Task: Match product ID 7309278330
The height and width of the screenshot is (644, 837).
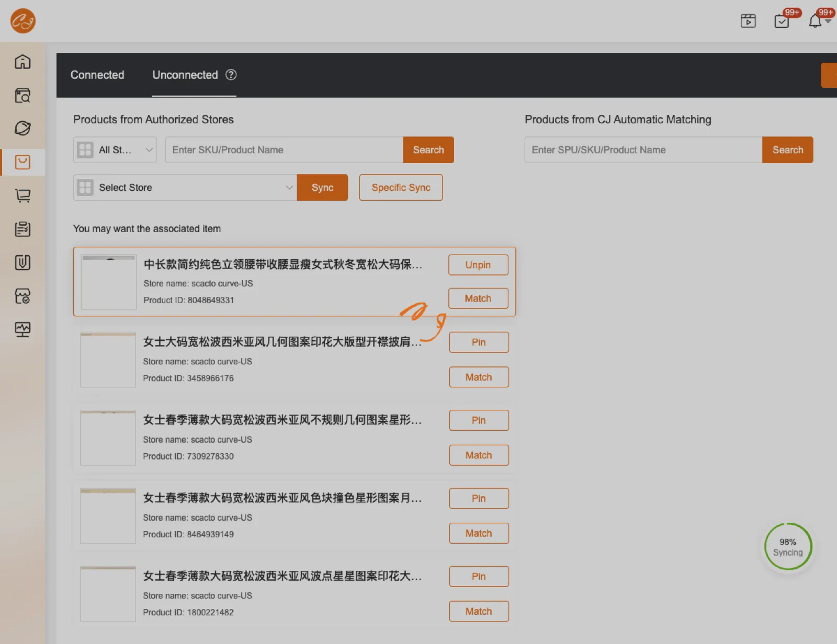Action: pyautogui.click(x=479, y=455)
